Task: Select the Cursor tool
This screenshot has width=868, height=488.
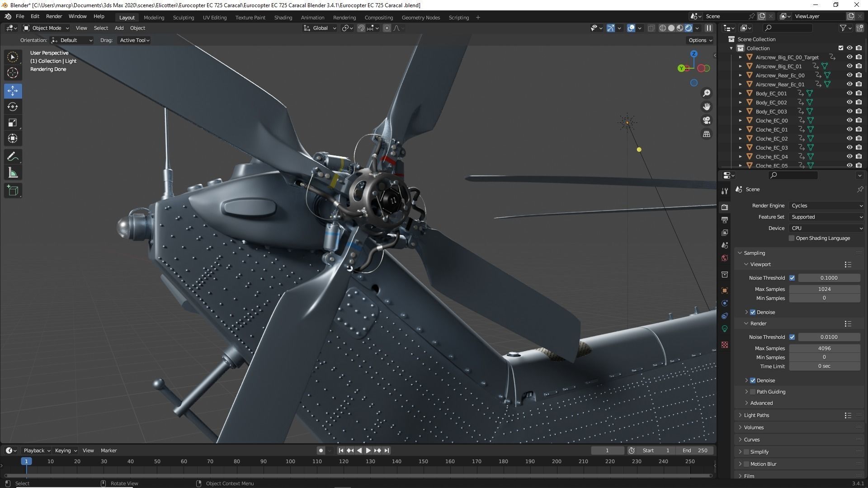Action: 13,73
